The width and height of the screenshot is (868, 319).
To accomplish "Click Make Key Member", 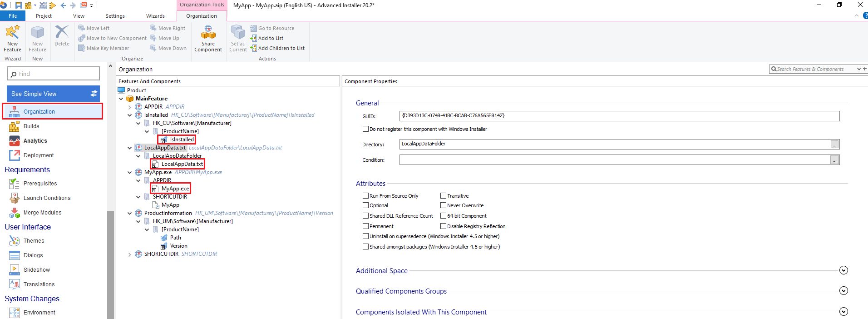I will coord(104,48).
